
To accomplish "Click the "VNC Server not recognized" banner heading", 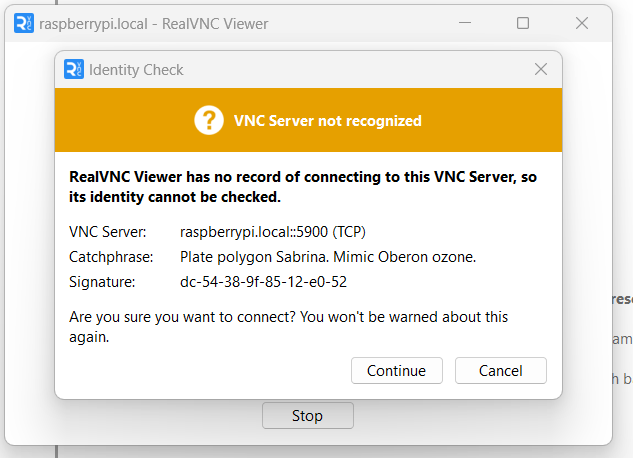I will pyautogui.click(x=327, y=121).
